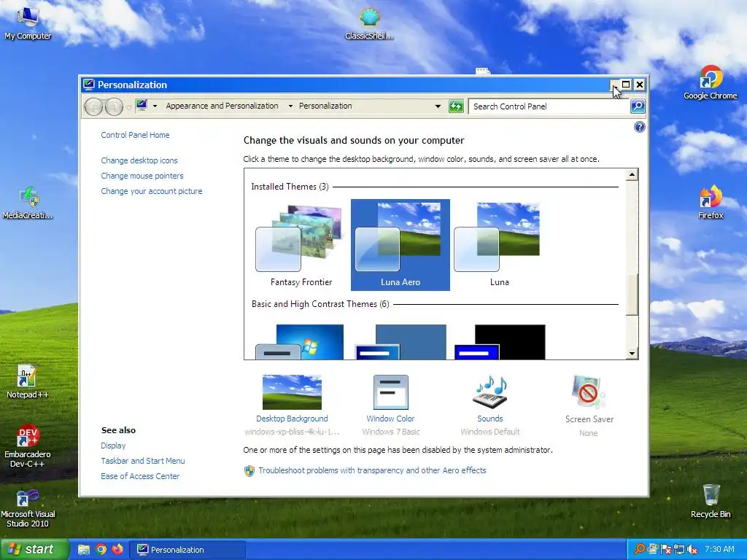Open Taskbar and Start Menu link
Screen dimensions: 747x560
143,461
